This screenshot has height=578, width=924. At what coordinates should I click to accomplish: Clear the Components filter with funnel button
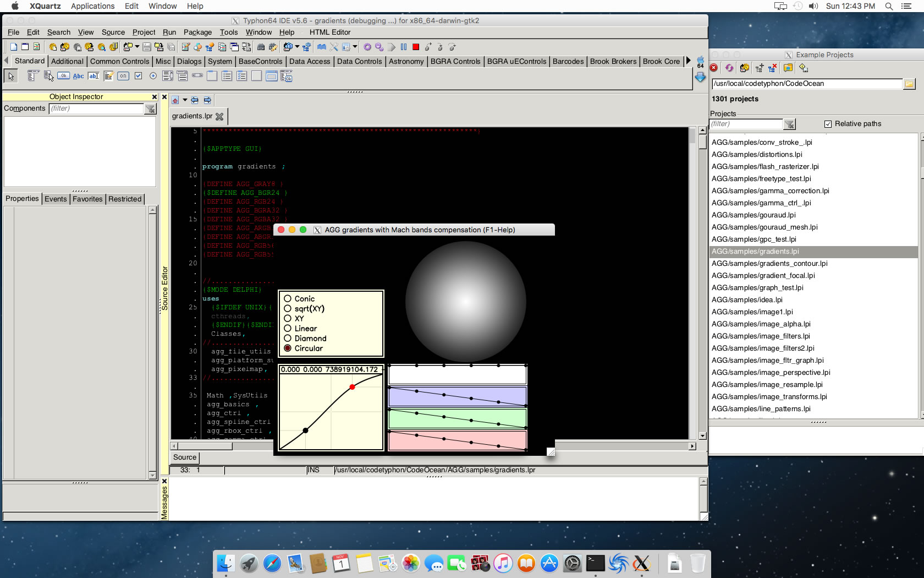point(150,109)
